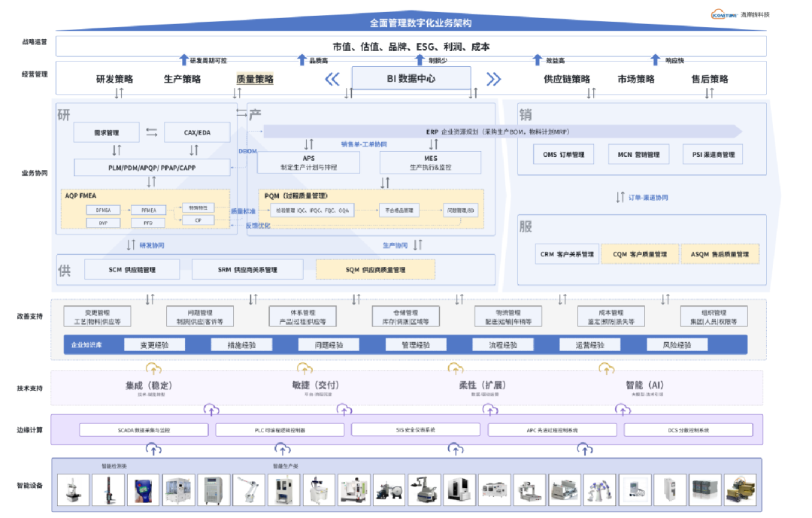Open the CRM 客户关系管理 box
Screen dimensions: 812x518
(567, 254)
